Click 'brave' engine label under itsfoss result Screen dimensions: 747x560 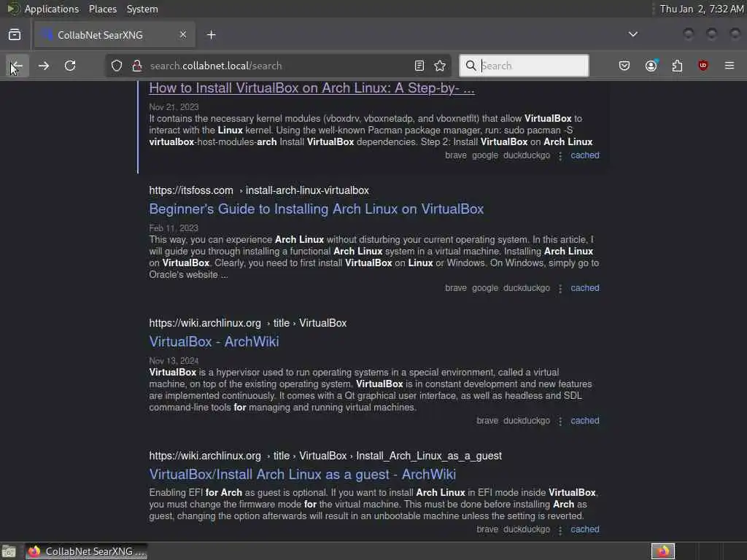point(456,288)
